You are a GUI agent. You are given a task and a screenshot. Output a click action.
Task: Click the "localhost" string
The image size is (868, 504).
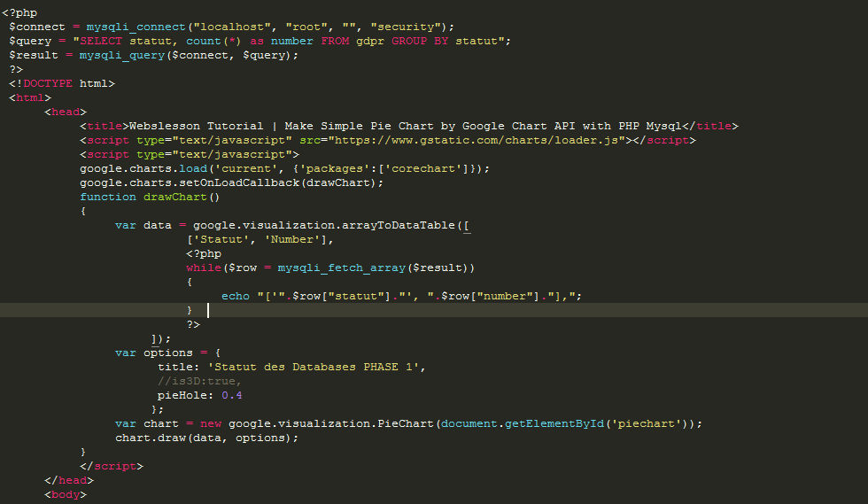tap(232, 27)
